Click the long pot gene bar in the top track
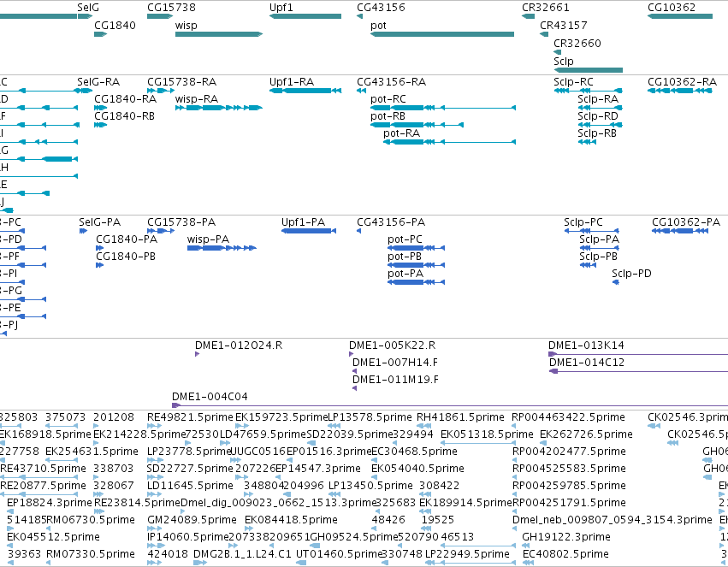Screen dimensions: 728x567 442,34
